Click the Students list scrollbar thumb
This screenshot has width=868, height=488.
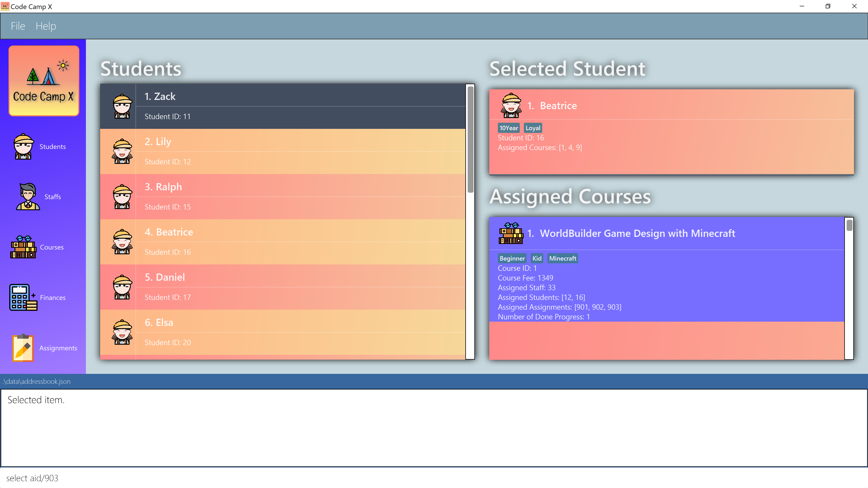(x=470, y=140)
